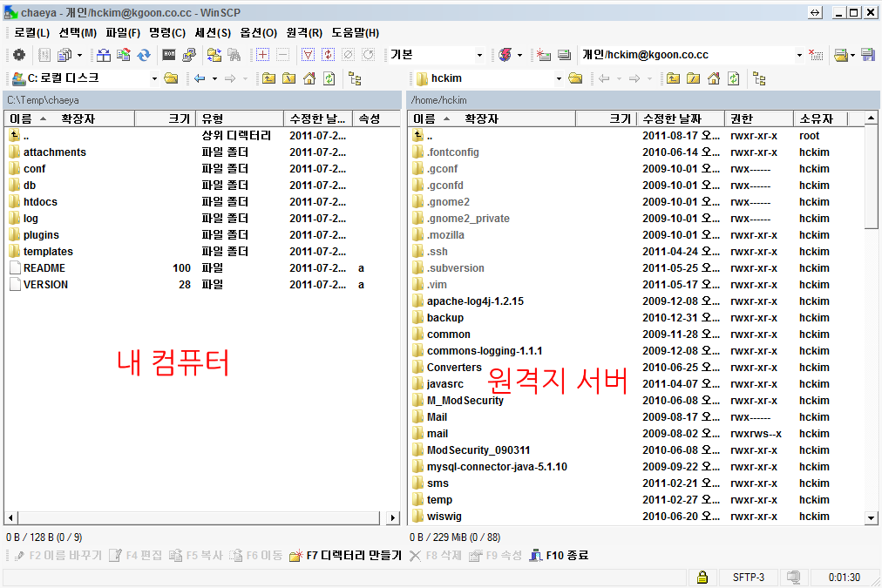
Task: Click the blue Keep Remote Directory Up To Date arrows
Action: coord(144,55)
